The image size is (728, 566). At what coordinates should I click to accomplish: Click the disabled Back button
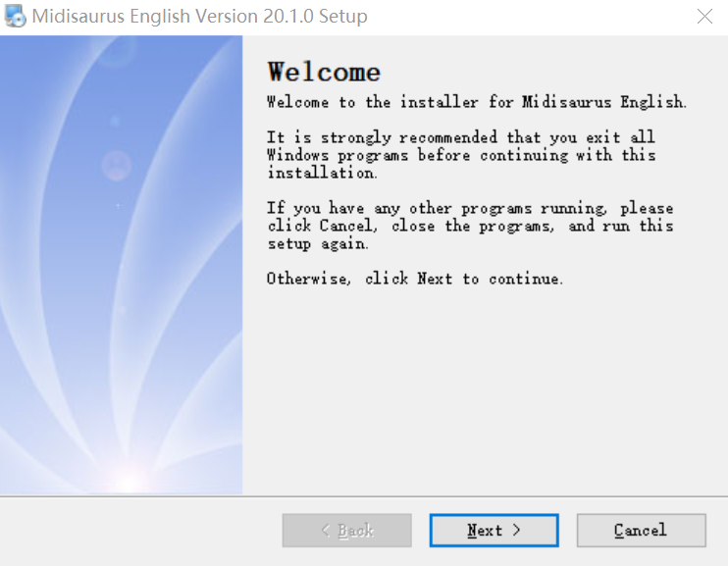[346, 531]
